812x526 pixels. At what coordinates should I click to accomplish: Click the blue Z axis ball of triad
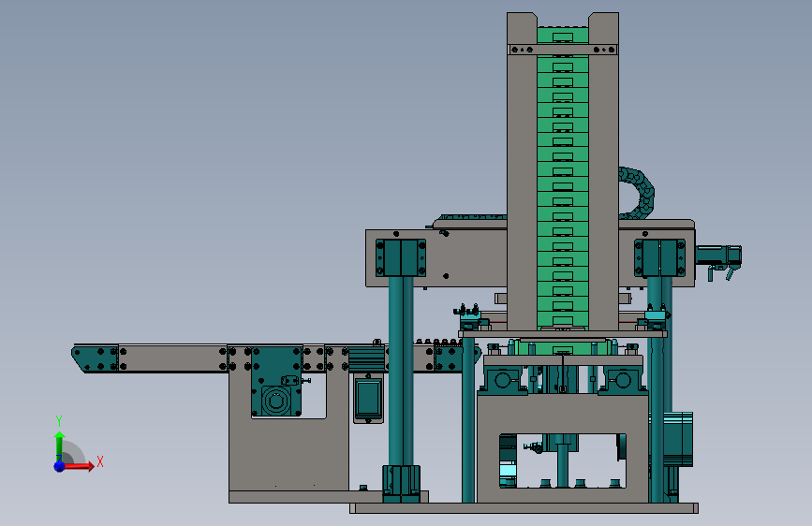59,466
